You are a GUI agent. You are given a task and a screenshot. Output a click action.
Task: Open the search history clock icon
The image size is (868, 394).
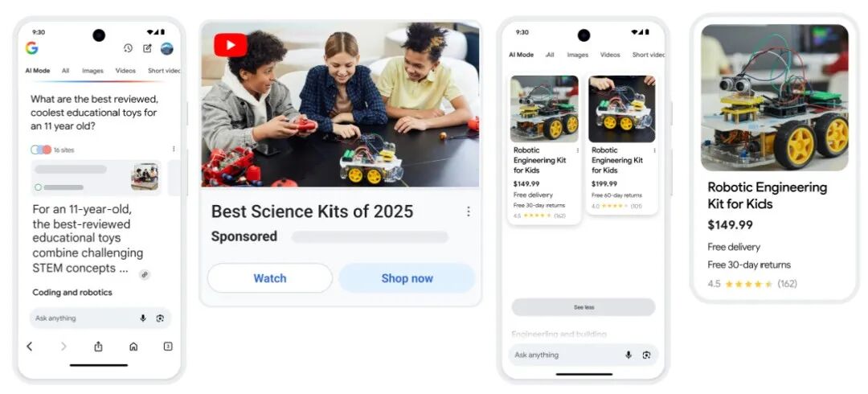[x=128, y=48]
